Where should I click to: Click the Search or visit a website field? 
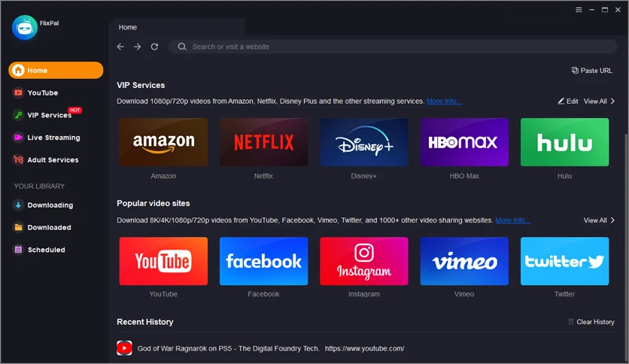(392, 47)
